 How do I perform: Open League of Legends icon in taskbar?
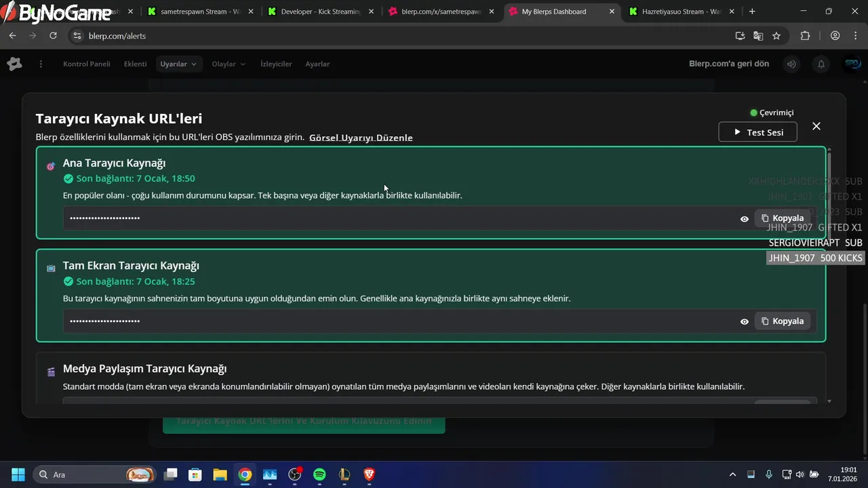(344, 474)
